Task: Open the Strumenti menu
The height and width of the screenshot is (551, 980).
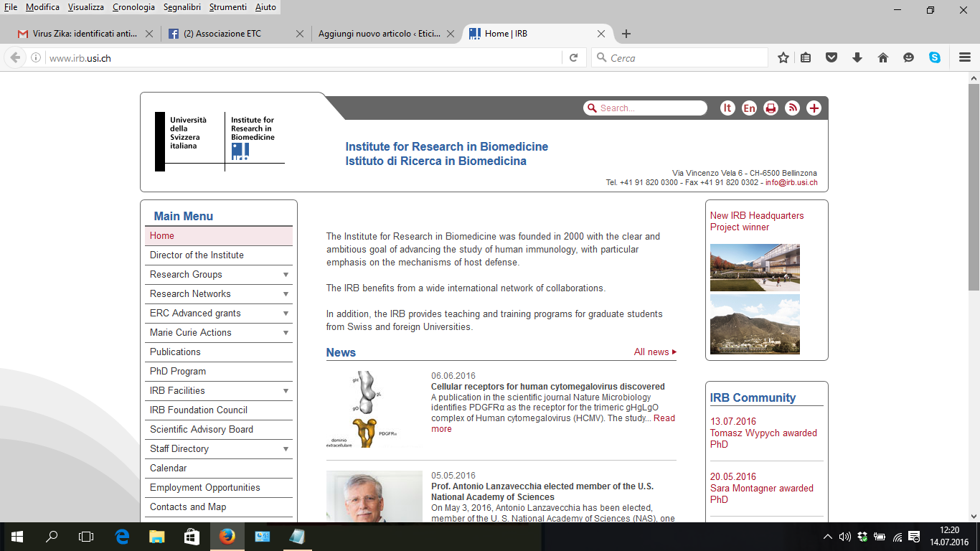Action: (228, 7)
